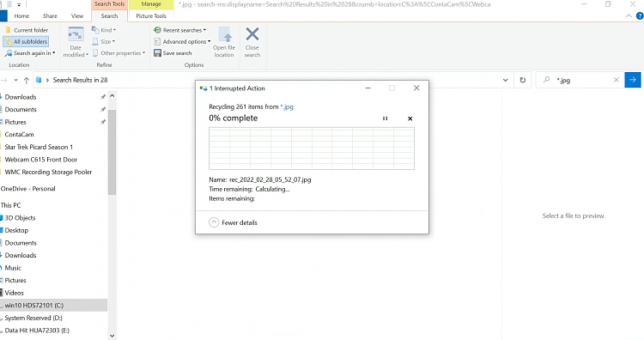The width and height of the screenshot is (644, 340).
Task: Clear the search box text
Action: click(x=616, y=80)
